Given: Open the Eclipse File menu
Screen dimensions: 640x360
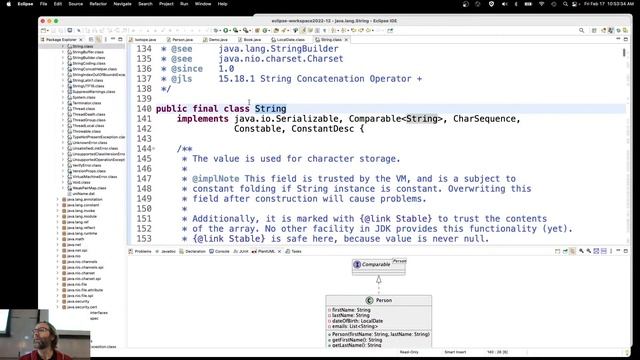Looking at the screenshot, I should coord(43,4).
